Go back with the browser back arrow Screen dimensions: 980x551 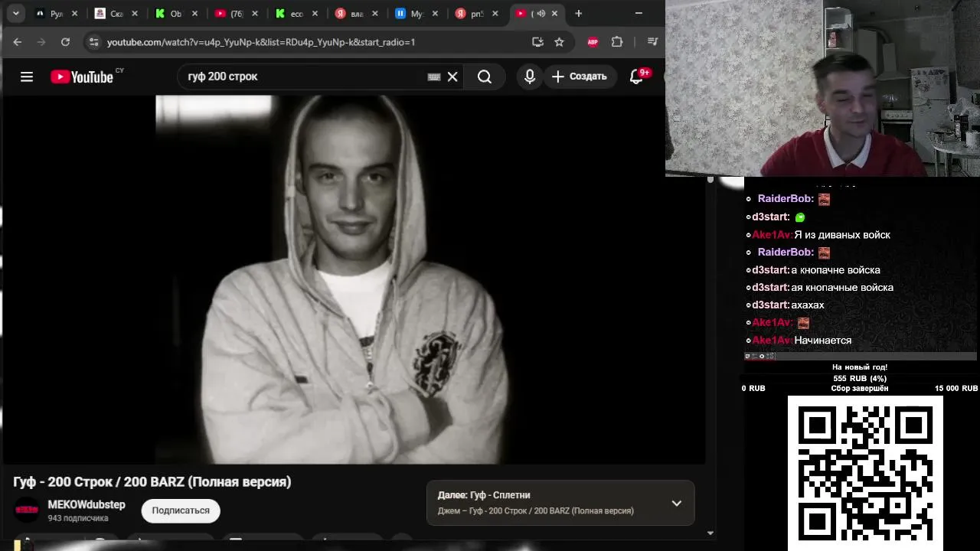click(18, 42)
